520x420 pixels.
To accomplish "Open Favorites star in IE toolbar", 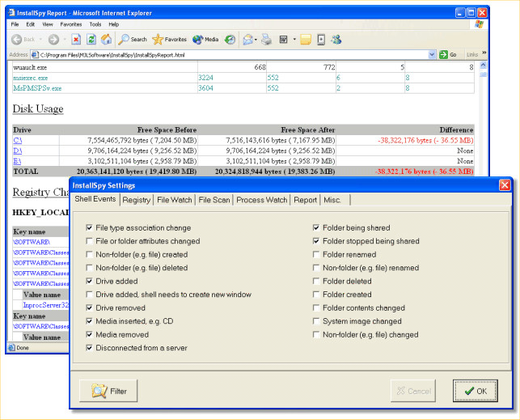I will click(170, 40).
